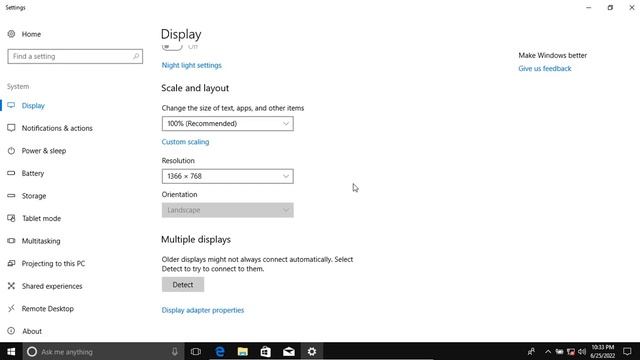Show hidden system tray icons
The width and height of the screenshot is (640, 360).
tap(548, 351)
